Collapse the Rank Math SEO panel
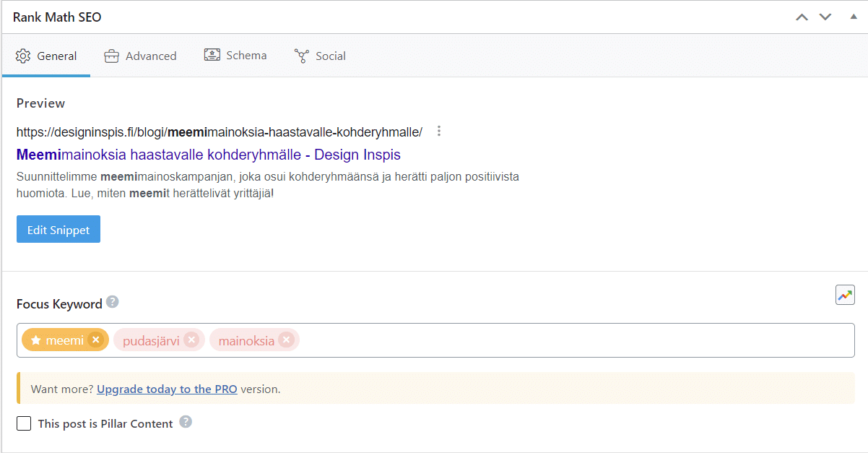The height and width of the screenshot is (453, 868). 854,17
